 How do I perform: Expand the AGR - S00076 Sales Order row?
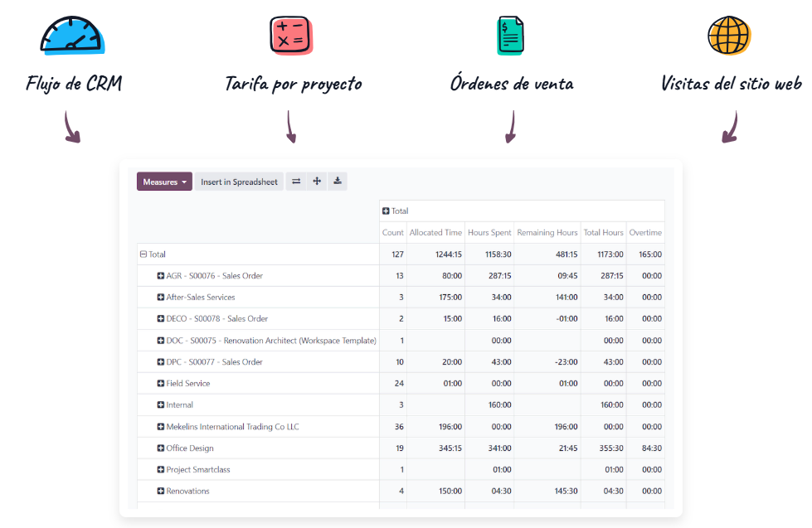(161, 276)
